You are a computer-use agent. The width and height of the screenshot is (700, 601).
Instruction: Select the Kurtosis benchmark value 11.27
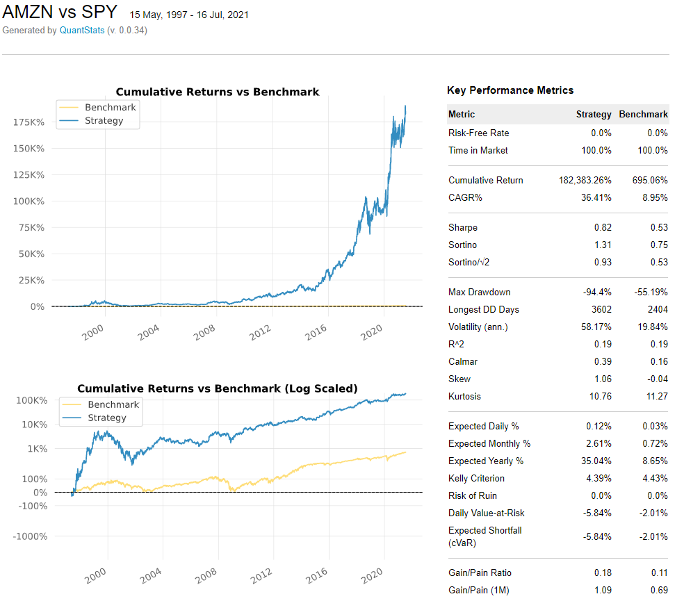point(657,397)
